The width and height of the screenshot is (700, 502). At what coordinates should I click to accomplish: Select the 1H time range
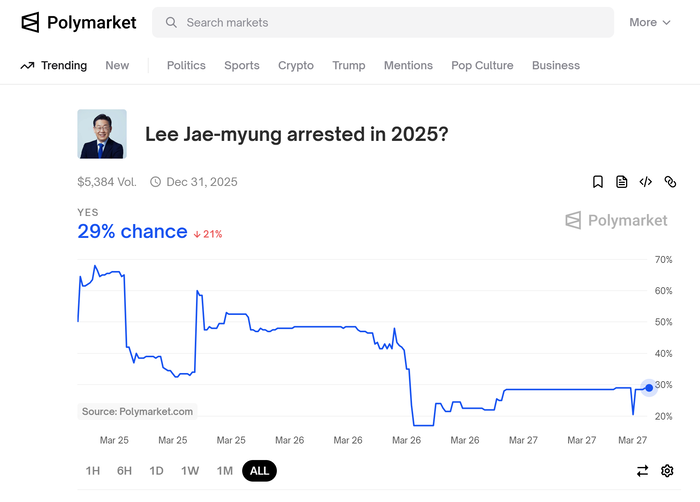93,471
